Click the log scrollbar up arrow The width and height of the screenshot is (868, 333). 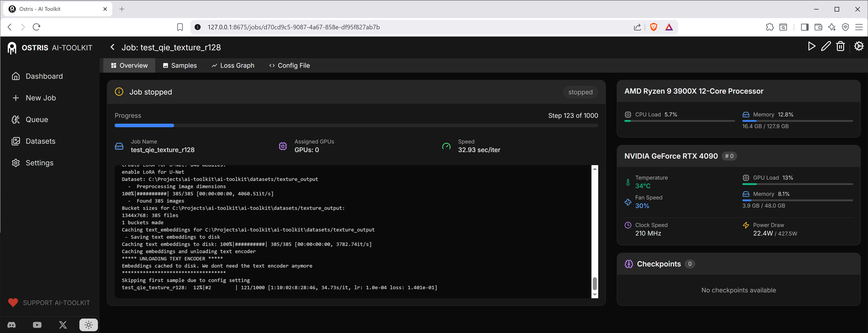(595, 169)
